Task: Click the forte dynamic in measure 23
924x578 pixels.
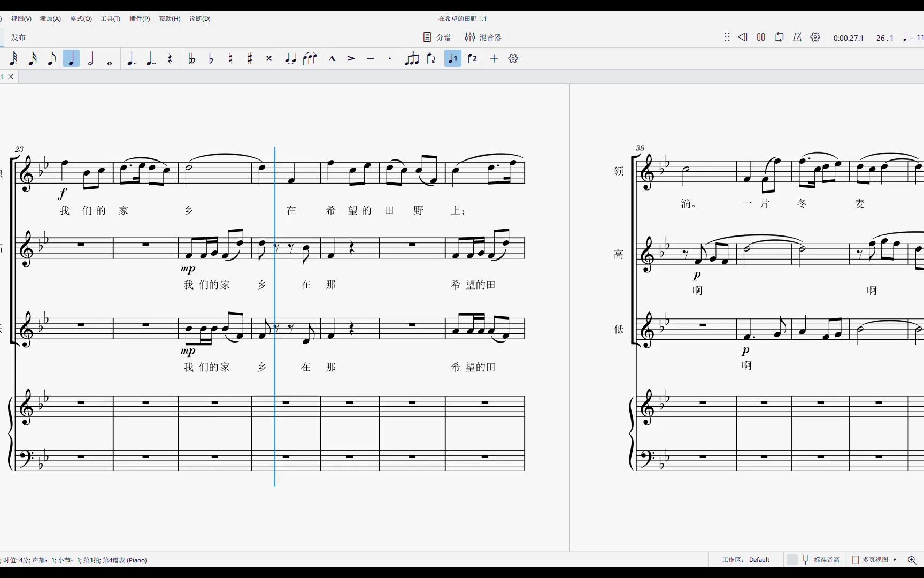Action: (63, 193)
